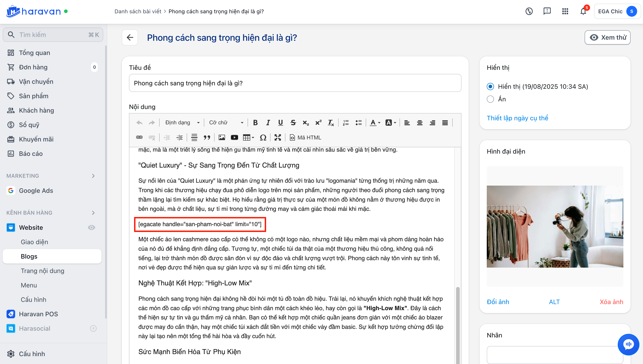Insert a special character (Omega)

point(263,137)
